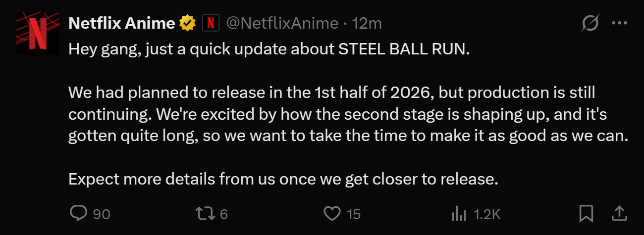Open the repost arrows menu
This screenshot has height=235, width=644.
click(204, 214)
